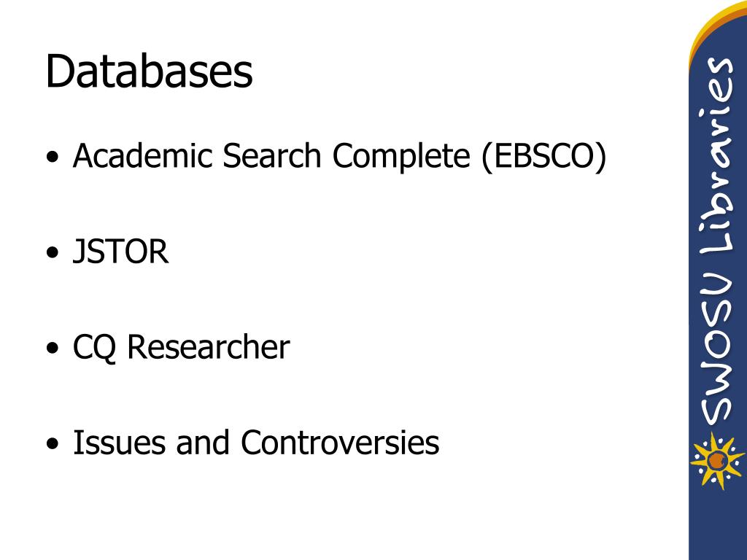Click the orange center of the sun
747x560 pixels.
[716, 461]
